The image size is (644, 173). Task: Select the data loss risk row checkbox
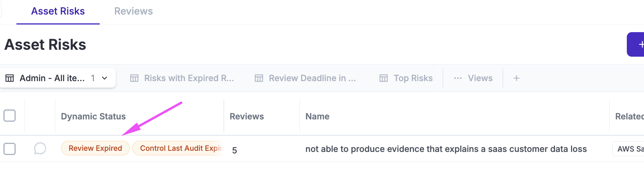pyautogui.click(x=10, y=149)
